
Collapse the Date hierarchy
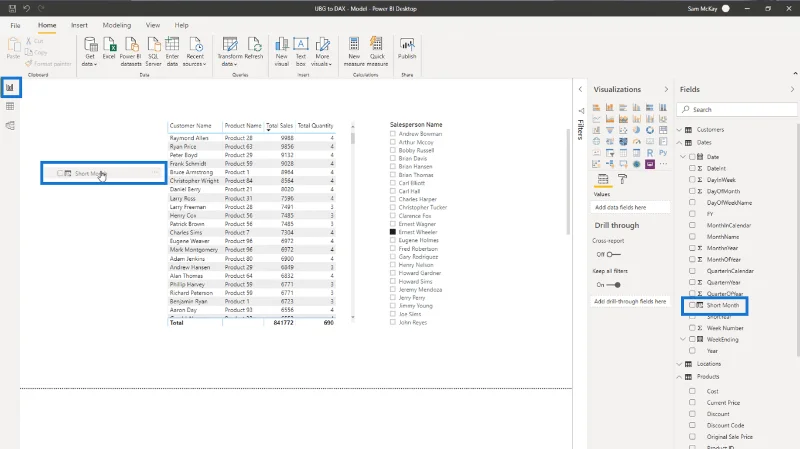point(684,157)
